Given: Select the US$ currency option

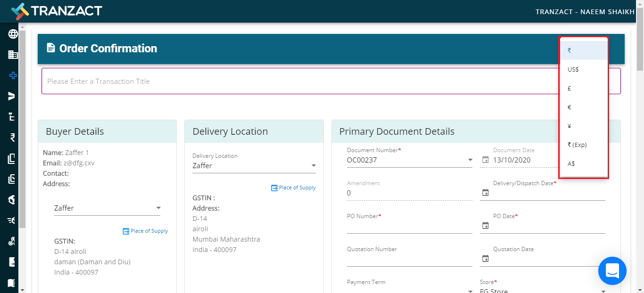Looking at the screenshot, I should (584, 69).
